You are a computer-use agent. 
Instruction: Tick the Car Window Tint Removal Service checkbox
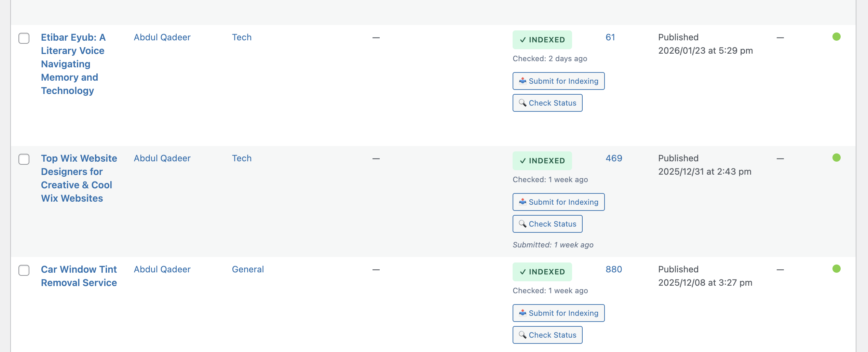click(x=24, y=271)
